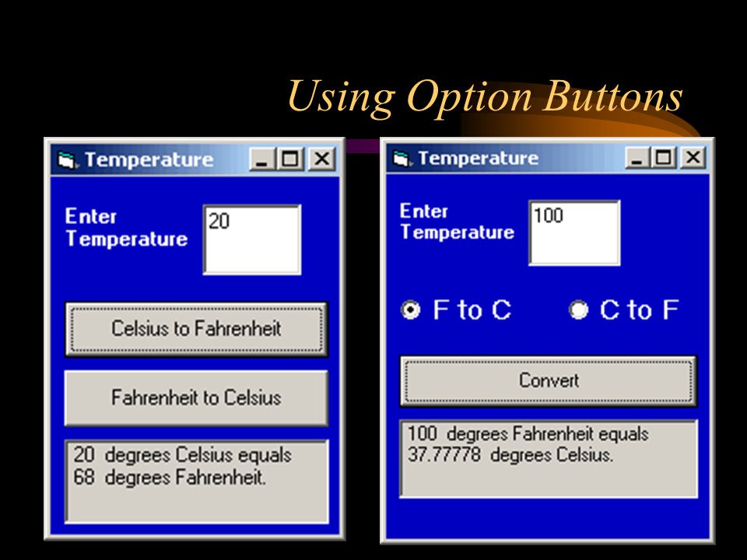Minimize the left Temperature window
The image size is (747, 560).
[x=262, y=159]
